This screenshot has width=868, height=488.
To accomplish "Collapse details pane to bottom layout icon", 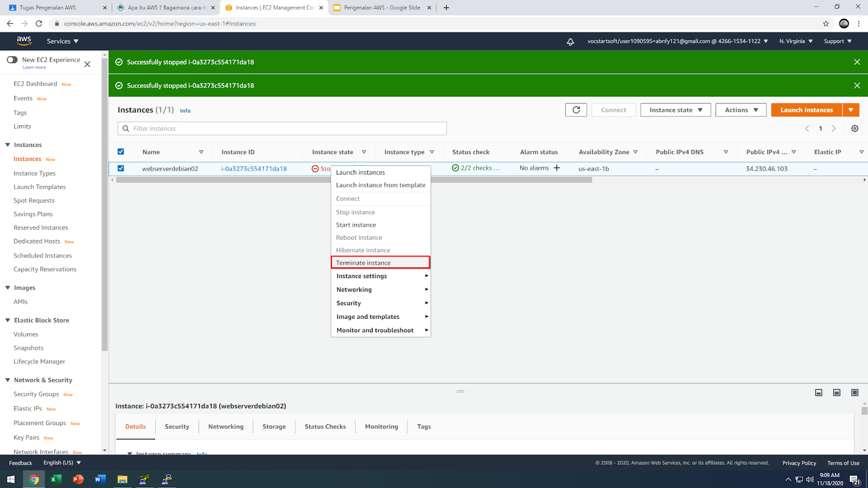I will (819, 393).
